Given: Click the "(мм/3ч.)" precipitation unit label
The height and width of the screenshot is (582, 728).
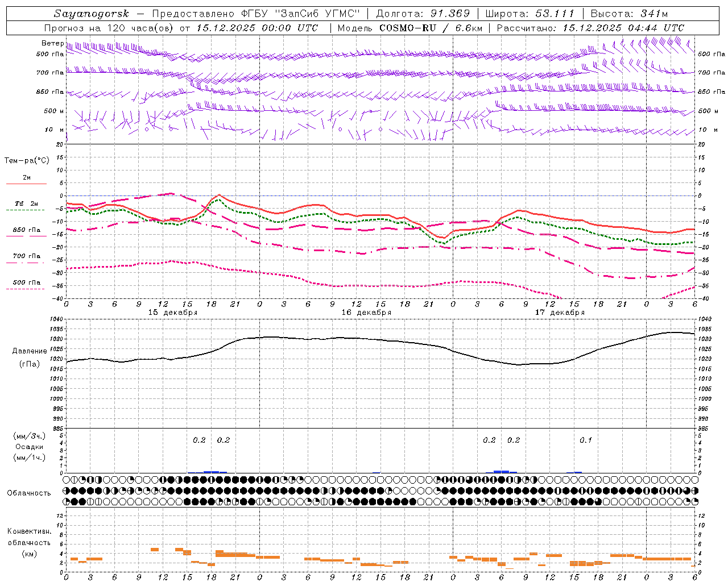Looking at the screenshot, I should pos(30,436).
